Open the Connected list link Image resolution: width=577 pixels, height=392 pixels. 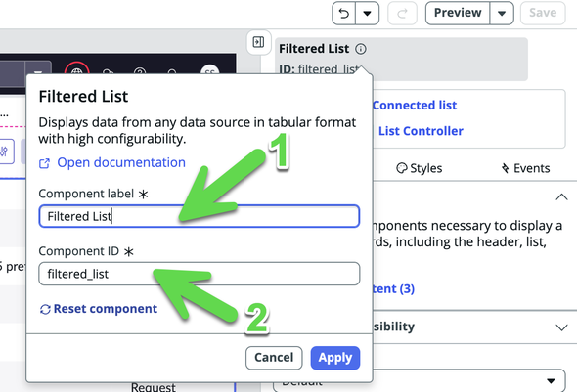pyautogui.click(x=415, y=106)
